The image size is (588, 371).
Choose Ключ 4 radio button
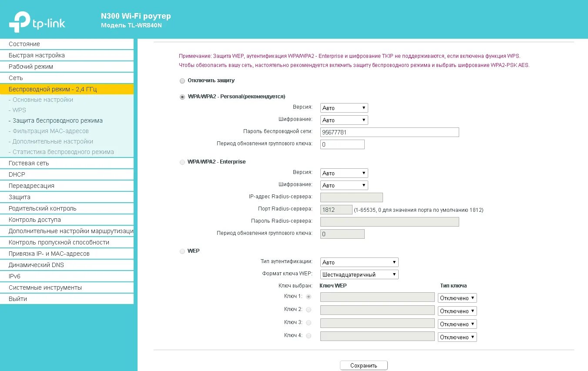pos(309,336)
